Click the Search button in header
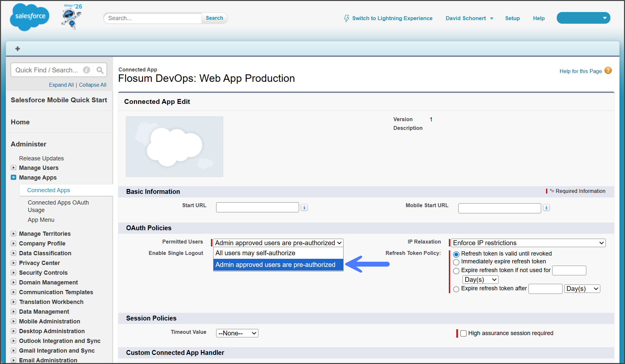 point(214,18)
